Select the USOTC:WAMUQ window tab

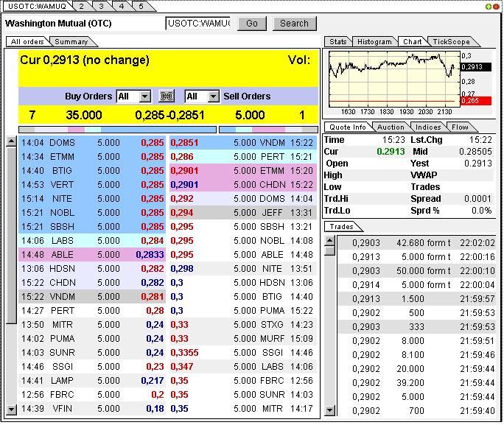pos(37,6)
